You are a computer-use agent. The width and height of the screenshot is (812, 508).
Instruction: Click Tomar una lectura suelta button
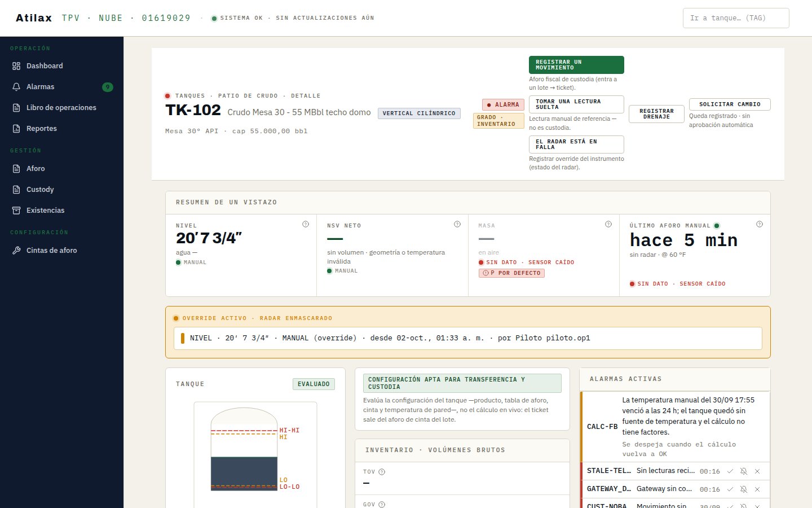tap(576, 104)
